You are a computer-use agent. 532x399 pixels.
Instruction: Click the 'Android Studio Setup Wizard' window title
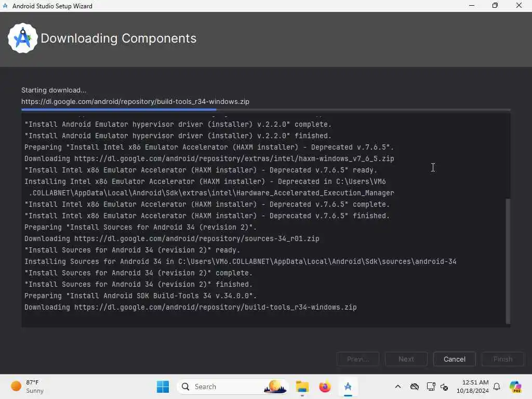[52, 6]
